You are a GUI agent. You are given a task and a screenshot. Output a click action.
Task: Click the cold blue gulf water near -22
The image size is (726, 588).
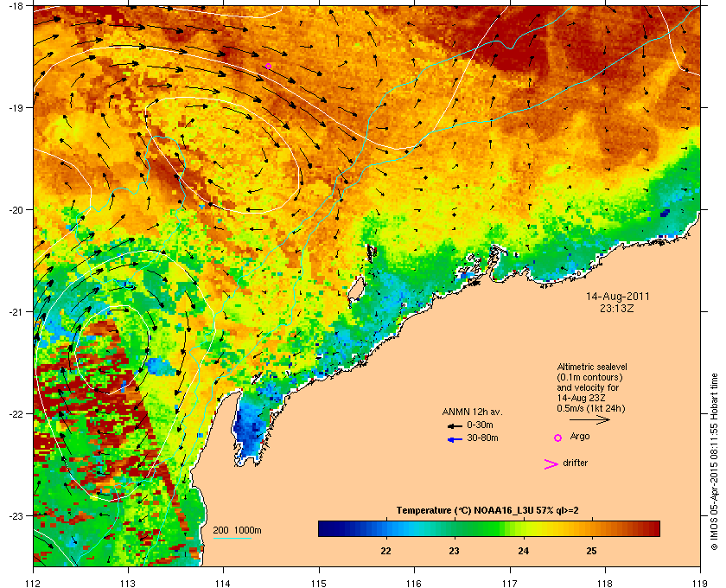248,431
